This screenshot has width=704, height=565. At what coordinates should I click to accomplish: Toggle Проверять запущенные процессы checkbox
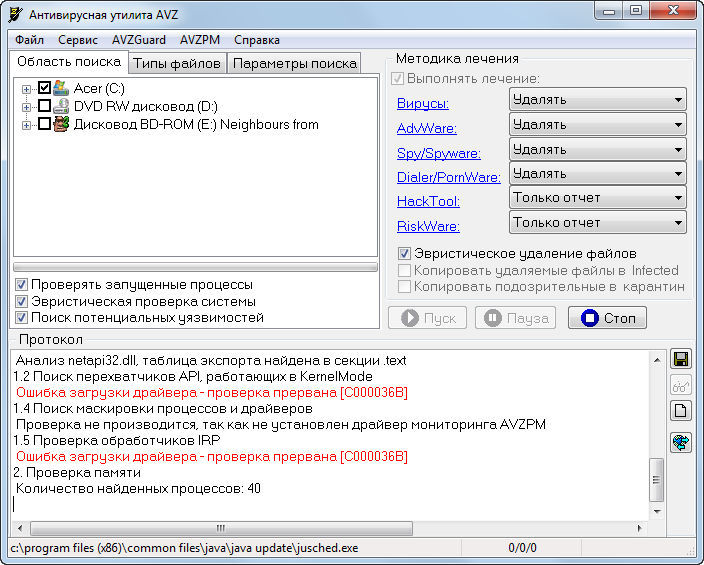pyautogui.click(x=22, y=284)
